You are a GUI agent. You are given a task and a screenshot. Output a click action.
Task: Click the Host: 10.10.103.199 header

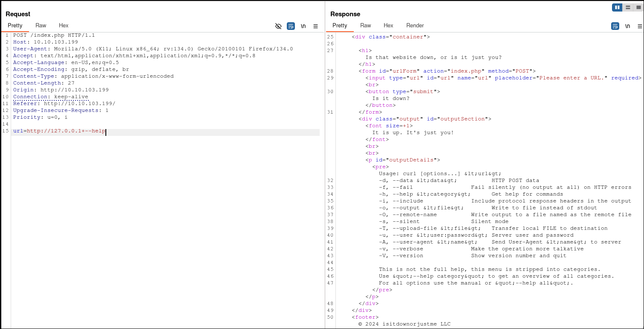pos(46,42)
